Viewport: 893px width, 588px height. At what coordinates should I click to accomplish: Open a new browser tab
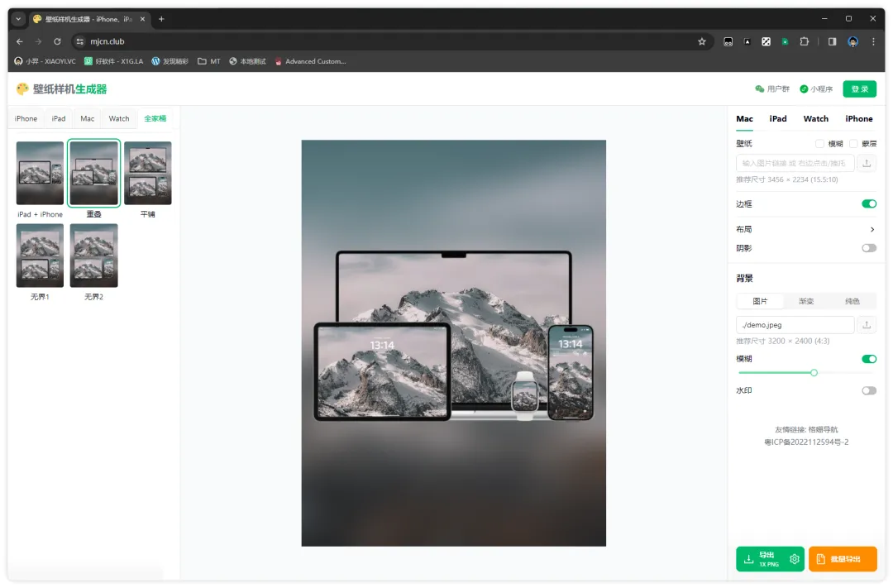pyautogui.click(x=161, y=19)
